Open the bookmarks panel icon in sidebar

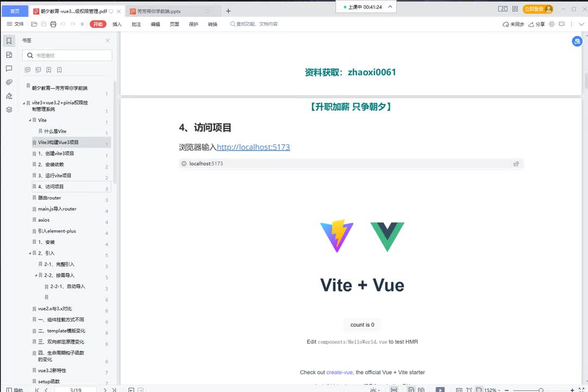[9, 40]
